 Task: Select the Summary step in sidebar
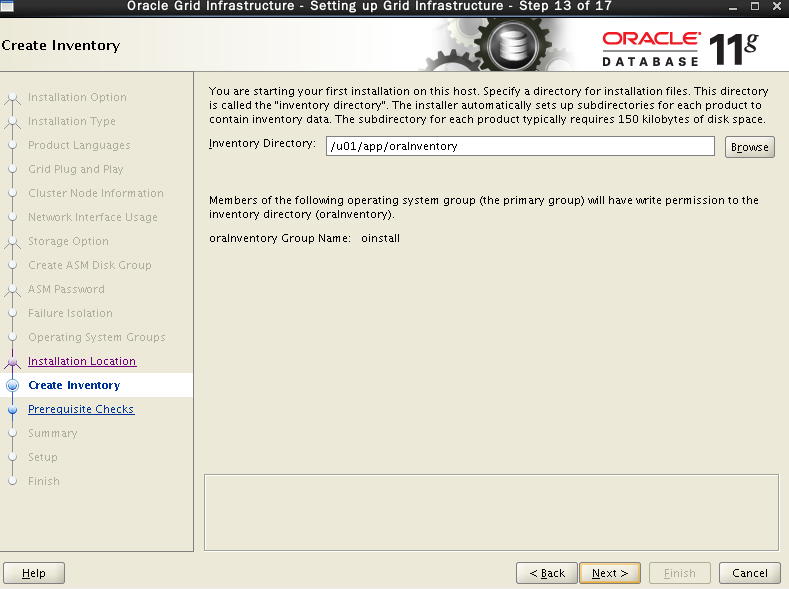pos(52,433)
